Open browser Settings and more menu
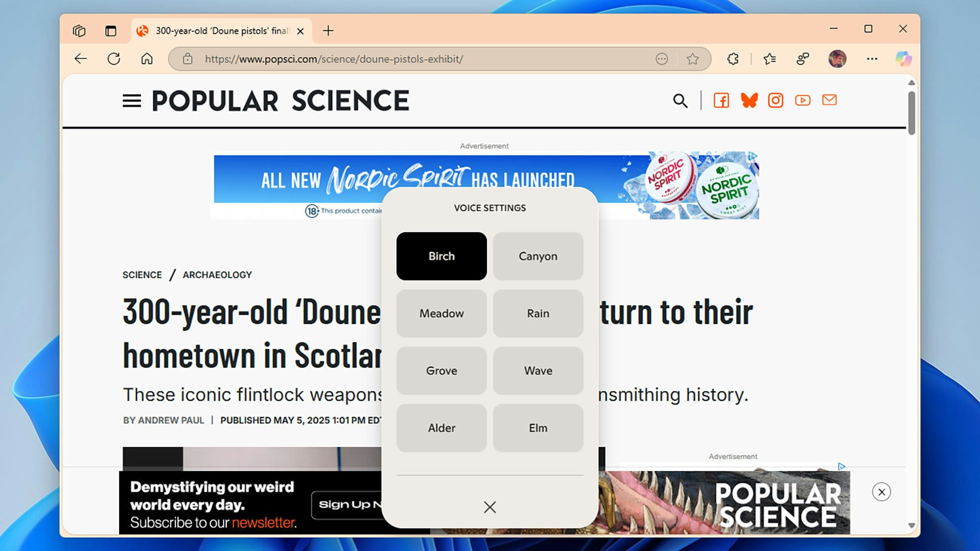The width and height of the screenshot is (980, 551). pyautogui.click(x=872, y=59)
